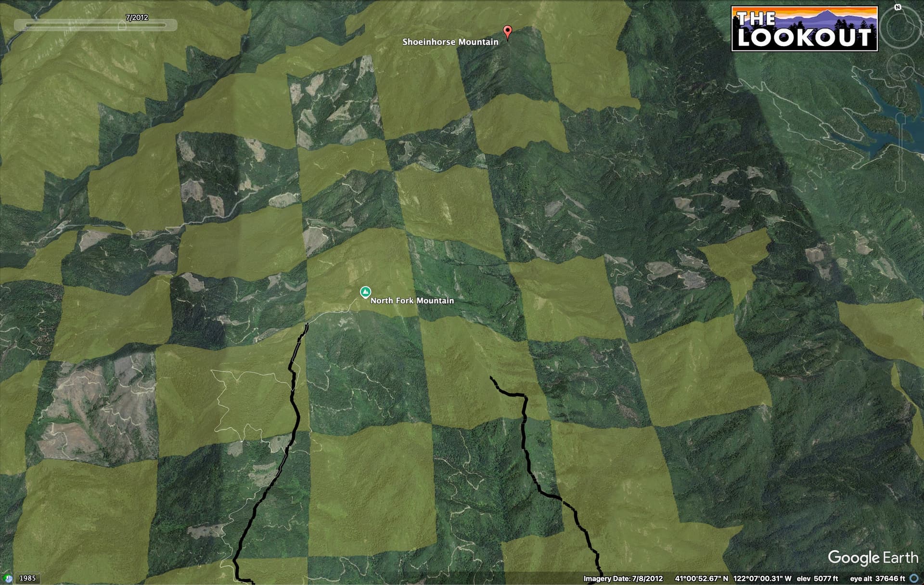Click the vertical zoom slider track
Screen dimensions: 924x585
900,152
